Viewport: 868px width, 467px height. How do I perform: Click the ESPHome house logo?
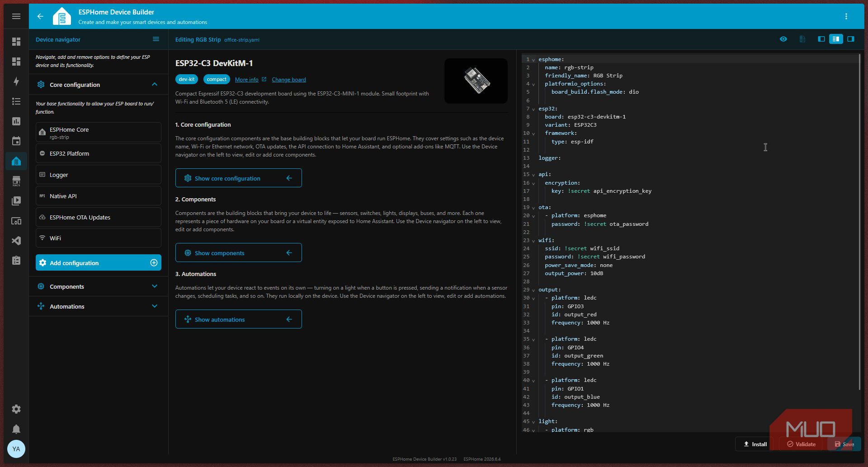(x=62, y=16)
